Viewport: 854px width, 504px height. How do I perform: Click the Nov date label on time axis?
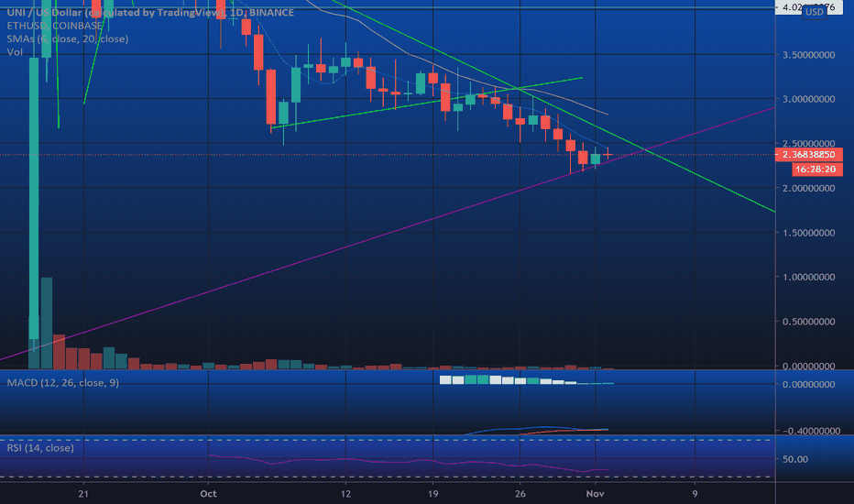click(596, 494)
